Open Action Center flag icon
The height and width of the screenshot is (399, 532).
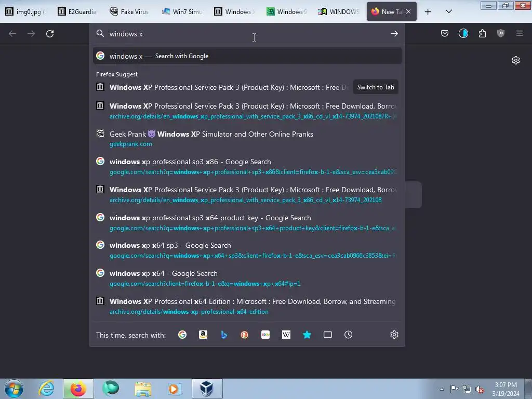point(454,389)
